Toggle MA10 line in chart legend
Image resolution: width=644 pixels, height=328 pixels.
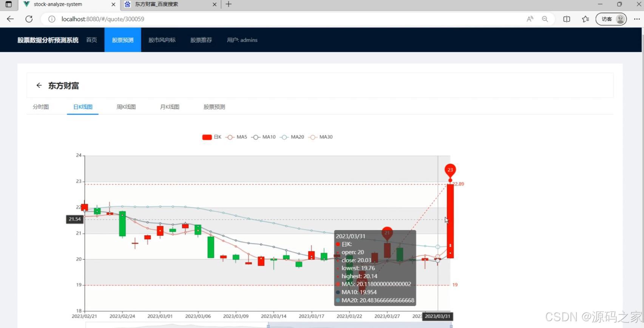click(264, 137)
